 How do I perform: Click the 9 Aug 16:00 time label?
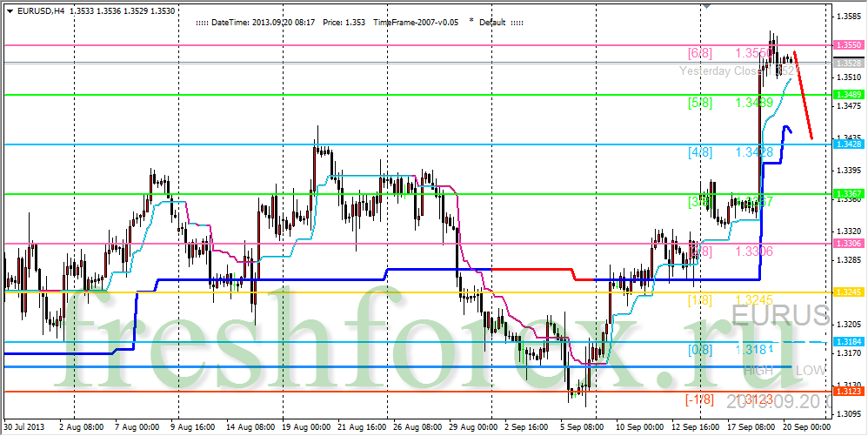(192, 427)
